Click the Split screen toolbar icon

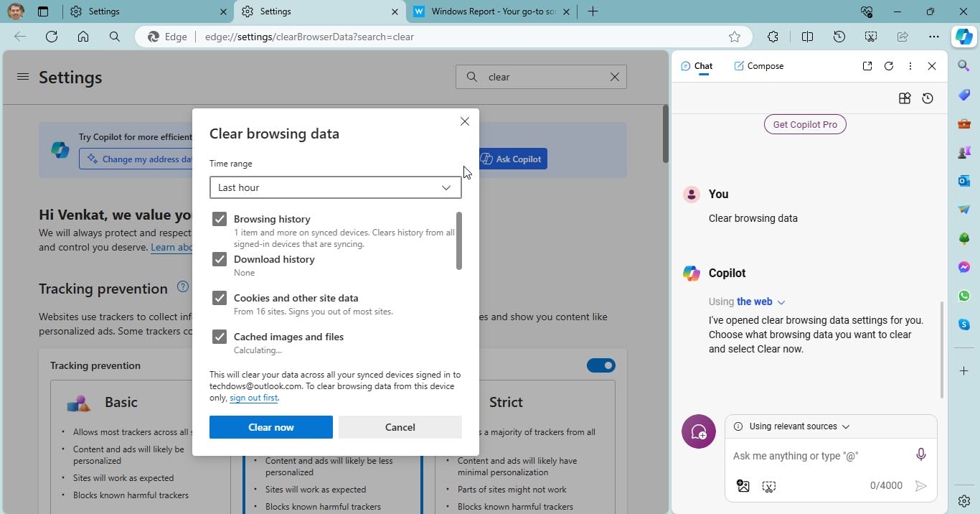807,37
